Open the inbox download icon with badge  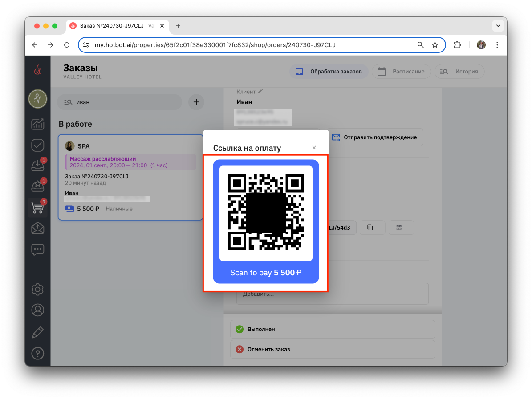pyautogui.click(x=38, y=165)
